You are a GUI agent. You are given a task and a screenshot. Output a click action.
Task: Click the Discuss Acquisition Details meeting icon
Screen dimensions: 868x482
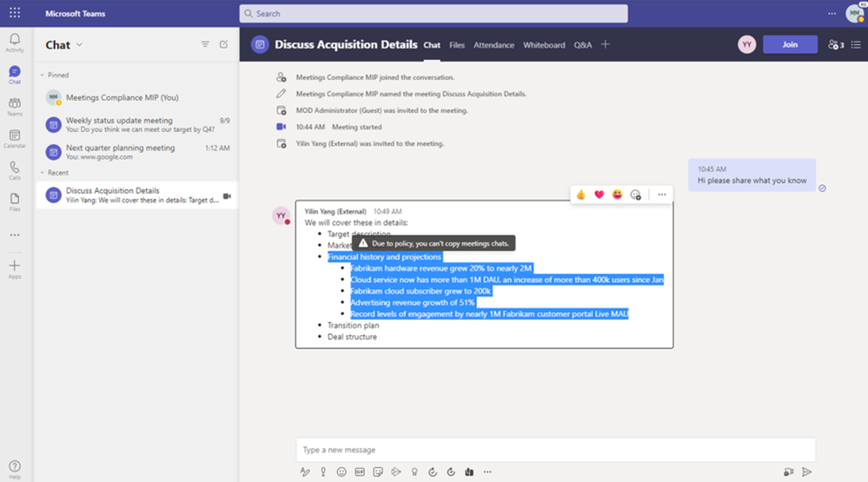click(x=260, y=44)
